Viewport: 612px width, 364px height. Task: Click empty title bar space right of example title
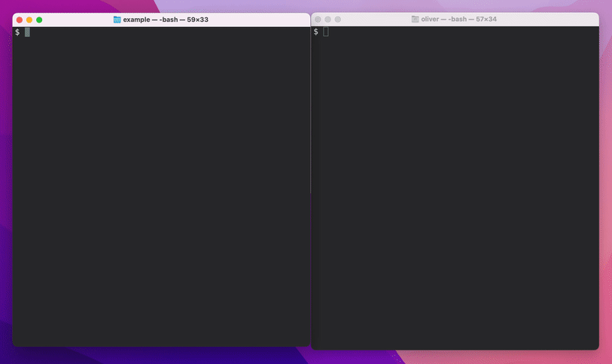tap(256, 20)
